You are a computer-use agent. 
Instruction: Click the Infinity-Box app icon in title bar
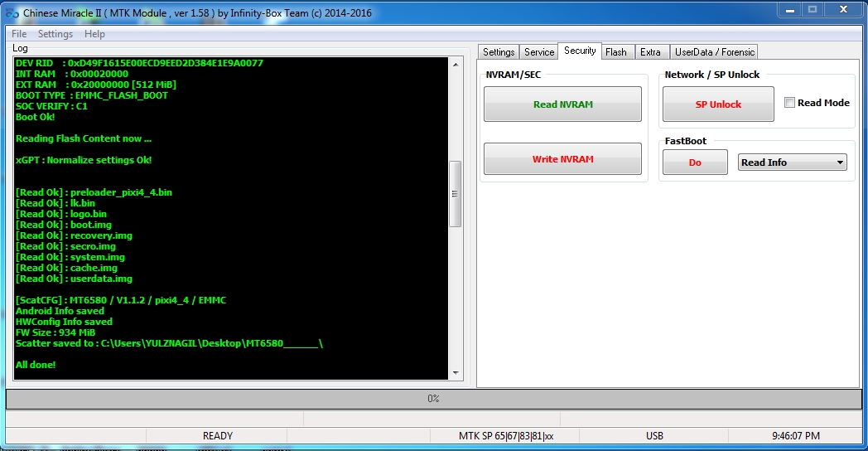pos(12,12)
